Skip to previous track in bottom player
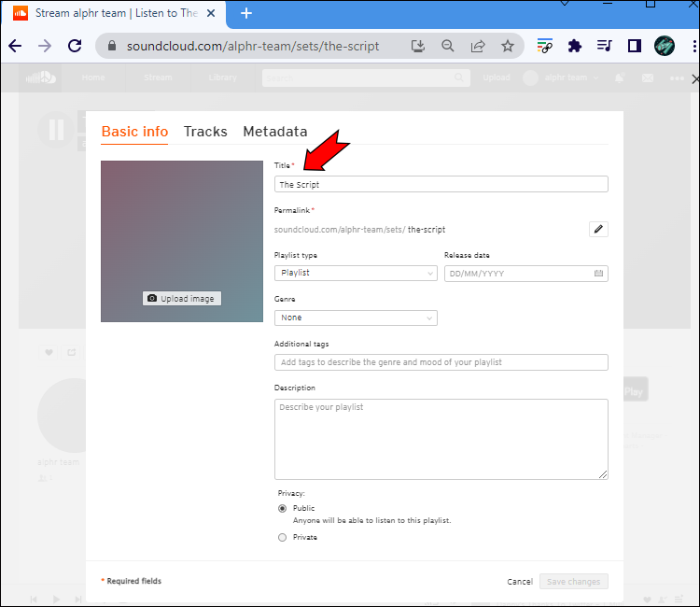 coord(34,599)
